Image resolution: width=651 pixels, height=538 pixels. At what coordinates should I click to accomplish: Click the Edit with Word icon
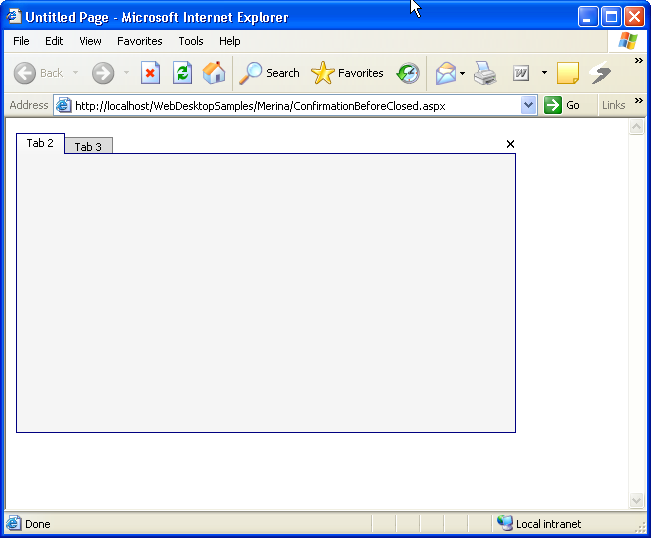(x=521, y=73)
